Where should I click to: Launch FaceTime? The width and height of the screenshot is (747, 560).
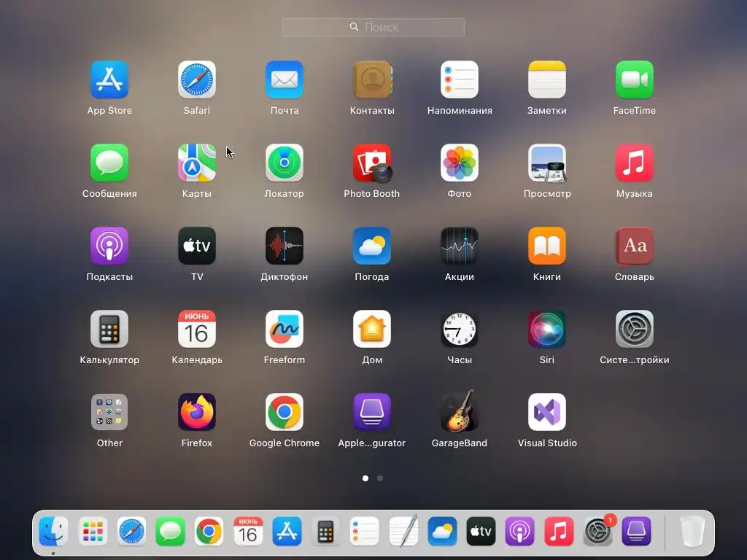[x=635, y=79]
